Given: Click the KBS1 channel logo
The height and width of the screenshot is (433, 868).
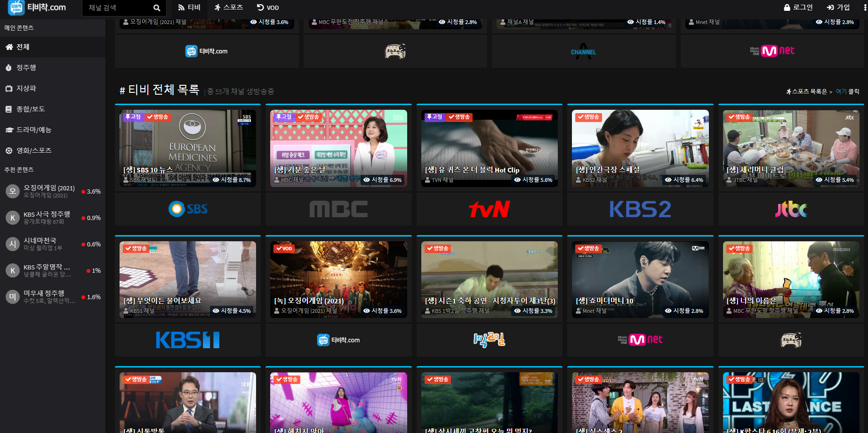Looking at the screenshot, I should click(x=188, y=340).
